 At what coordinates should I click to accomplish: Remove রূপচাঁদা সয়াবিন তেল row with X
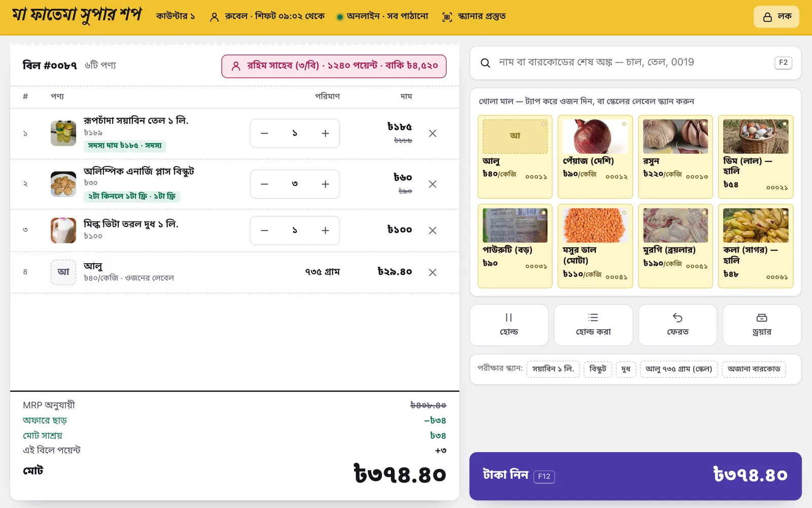click(432, 134)
